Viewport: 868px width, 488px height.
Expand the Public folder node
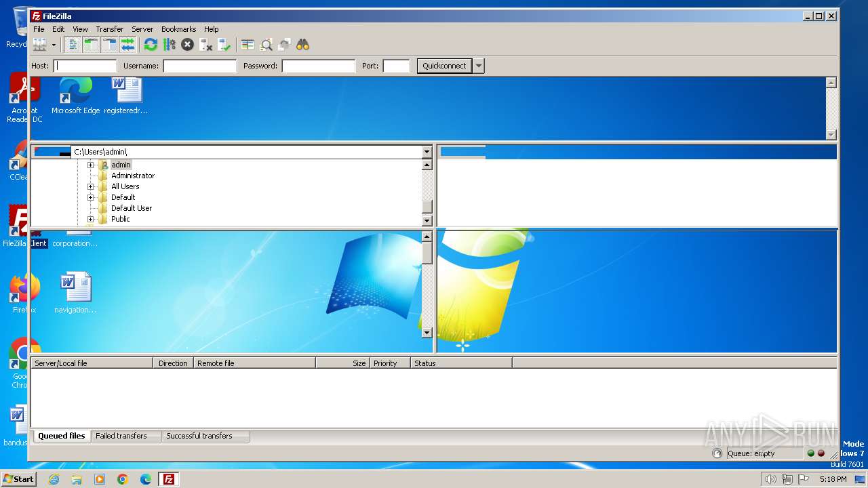(90, 219)
